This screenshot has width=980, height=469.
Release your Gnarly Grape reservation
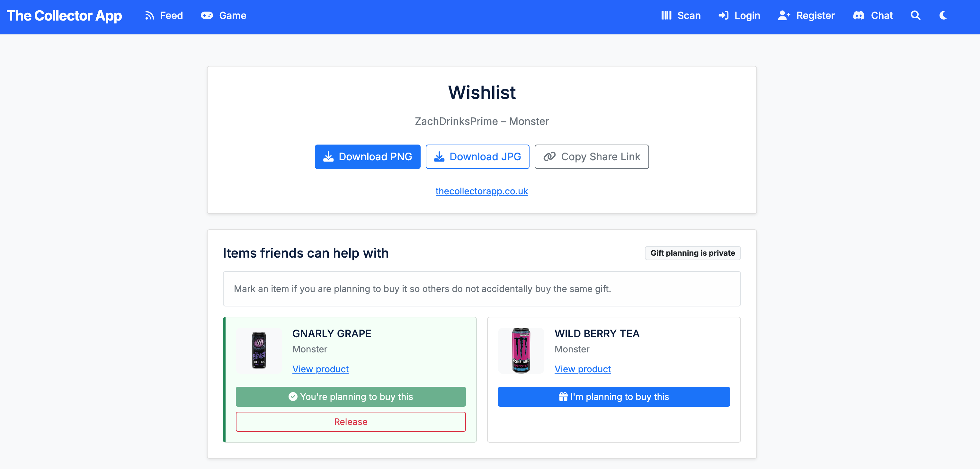tap(350, 421)
